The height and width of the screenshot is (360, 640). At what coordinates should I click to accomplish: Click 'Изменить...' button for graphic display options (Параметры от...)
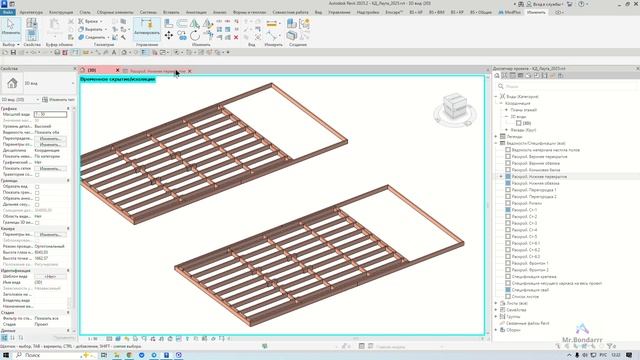coord(50,144)
